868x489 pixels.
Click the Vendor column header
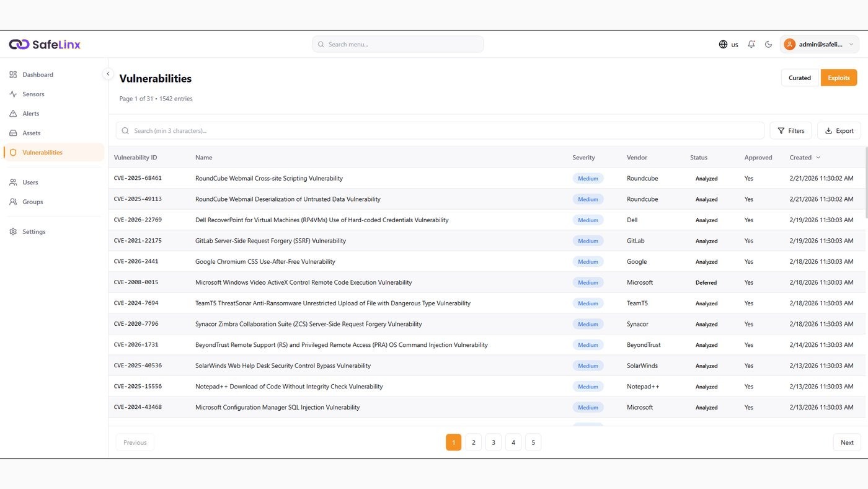point(637,158)
